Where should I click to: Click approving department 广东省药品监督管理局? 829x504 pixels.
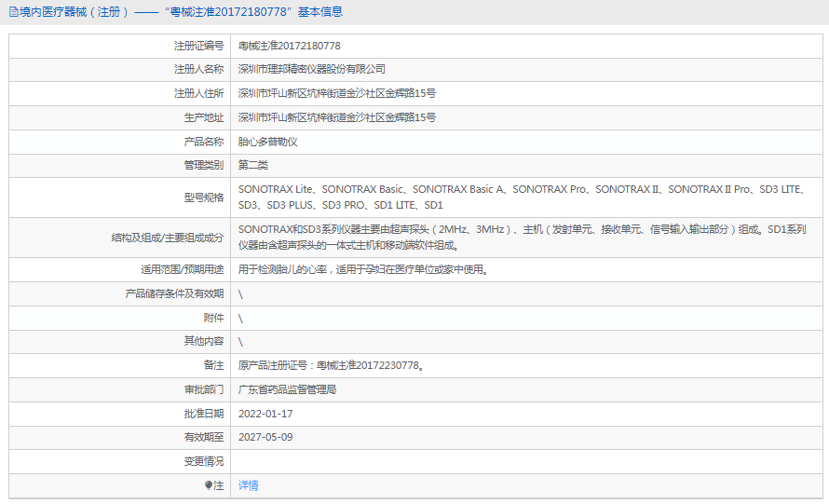pos(287,389)
